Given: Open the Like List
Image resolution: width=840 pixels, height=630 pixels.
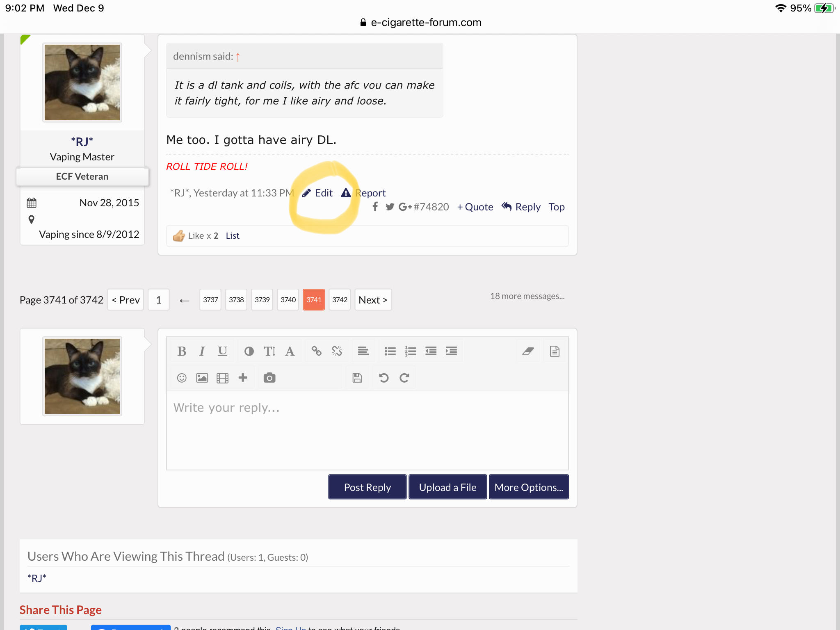Looking at the screenshot, I should (x=233, y=236).
